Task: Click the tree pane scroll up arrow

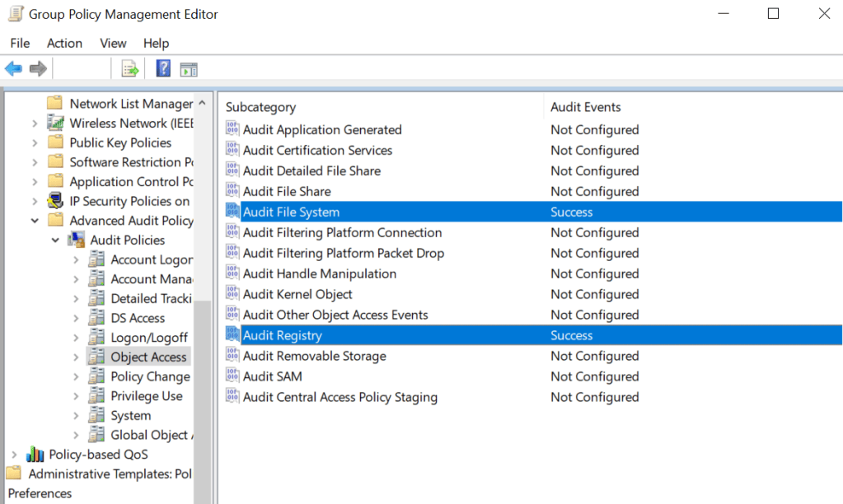Action: 202,103
